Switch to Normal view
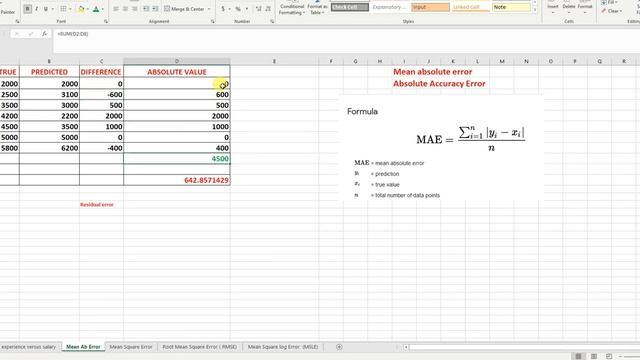Viewport: 640px width, 360px height. (x=578, y=356)
